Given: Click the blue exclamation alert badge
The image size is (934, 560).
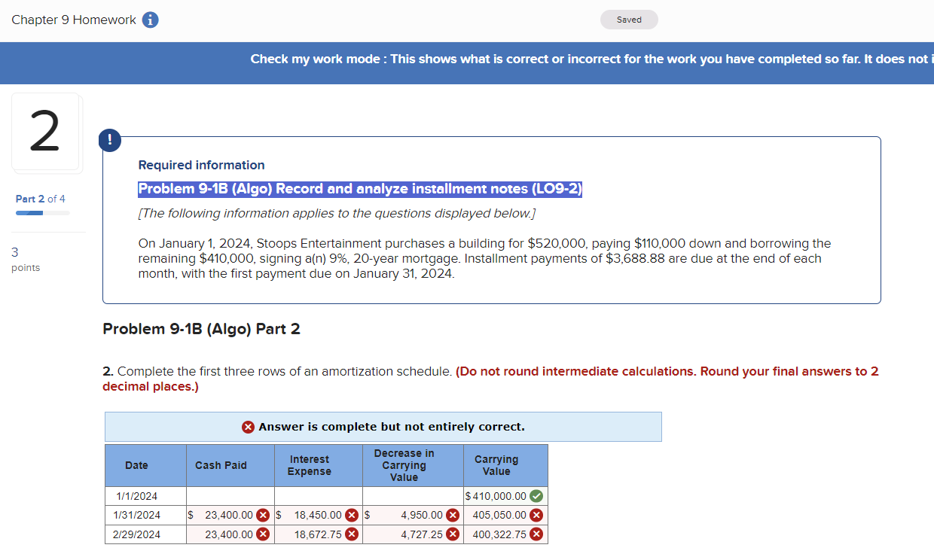Looking at the screenshot, I should pos(109,140).
